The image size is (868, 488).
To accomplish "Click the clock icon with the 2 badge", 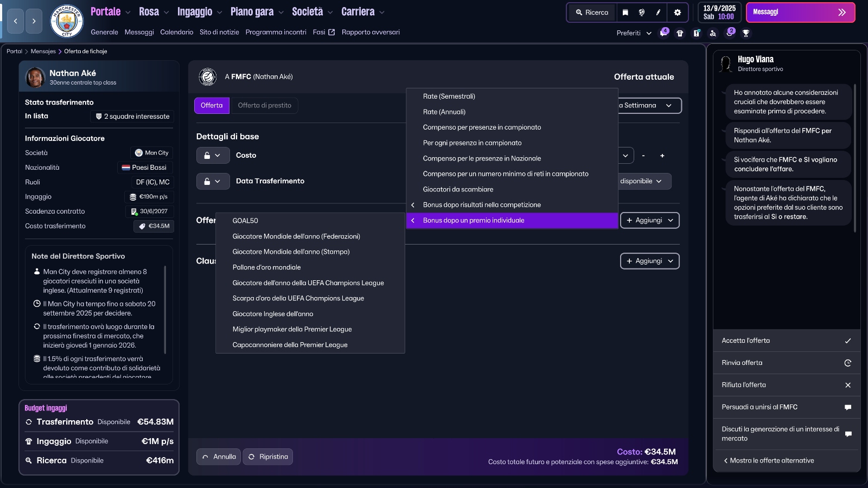I will (730, 34).
